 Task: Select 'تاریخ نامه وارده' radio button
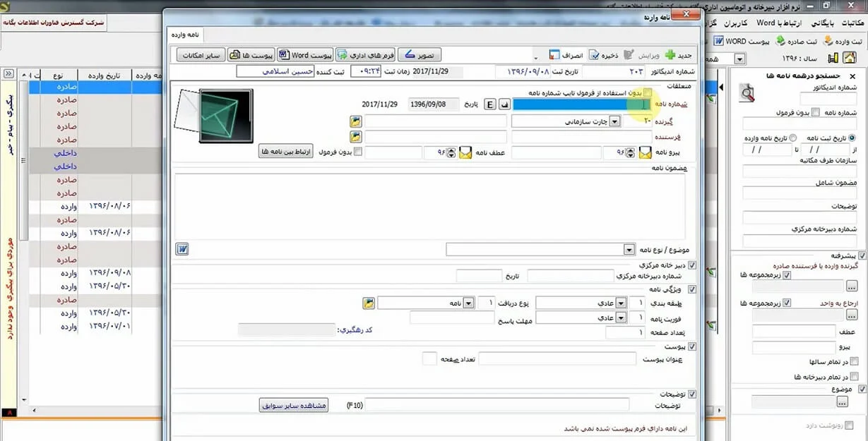[792, 138]
